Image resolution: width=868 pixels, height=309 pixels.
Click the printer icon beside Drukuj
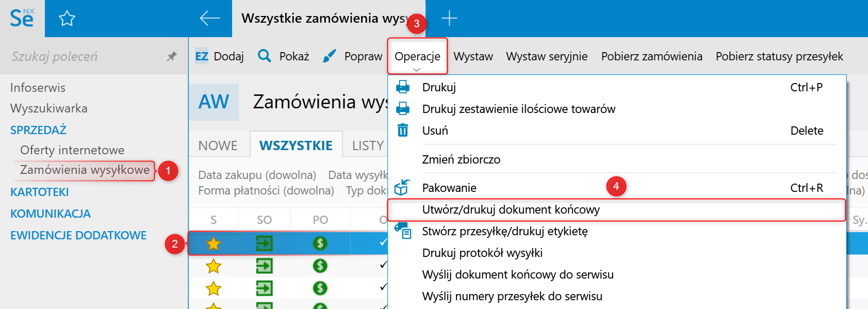click(403, 87)
